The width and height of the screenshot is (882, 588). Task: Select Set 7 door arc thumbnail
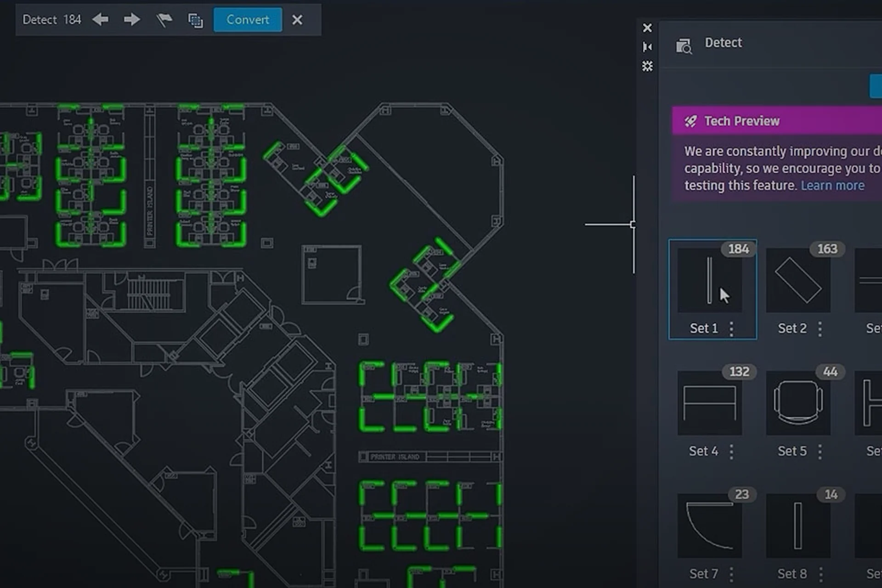(709, 526)
